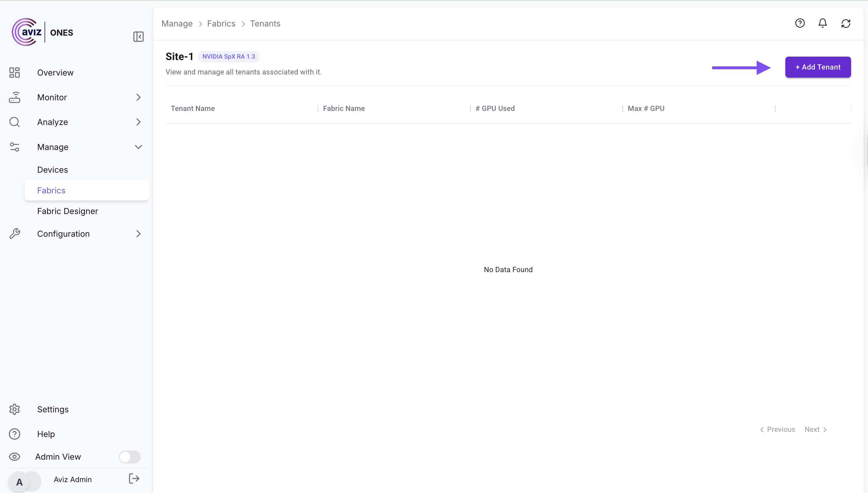Click the Tenant Name column header
Screen dimensions: 868x493
(193, 108)
